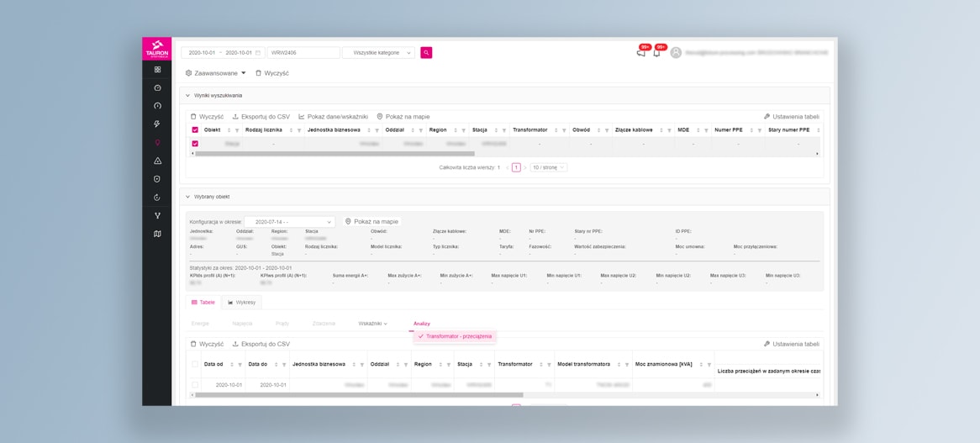Click the magenta search button
980x443 pixels.
tap(426, 53)
